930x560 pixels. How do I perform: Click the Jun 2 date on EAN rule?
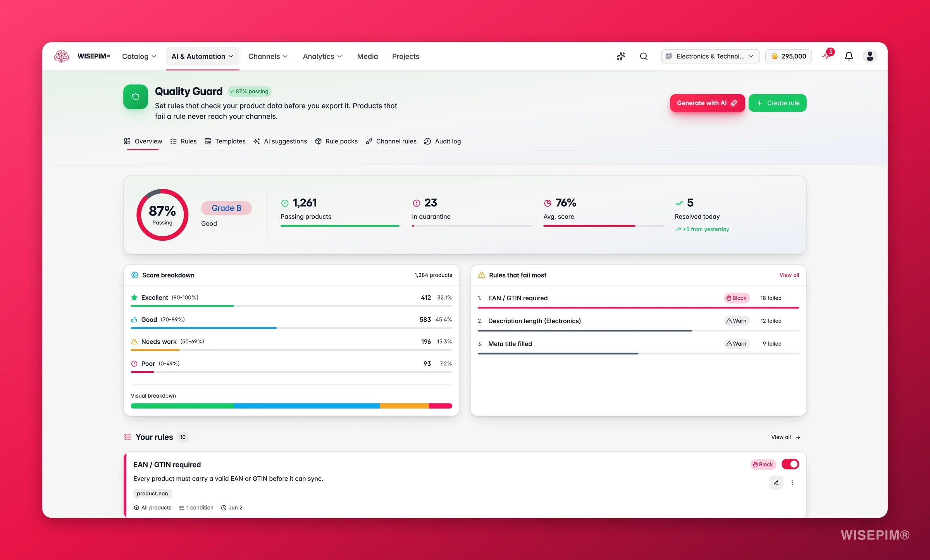(232, 507)
